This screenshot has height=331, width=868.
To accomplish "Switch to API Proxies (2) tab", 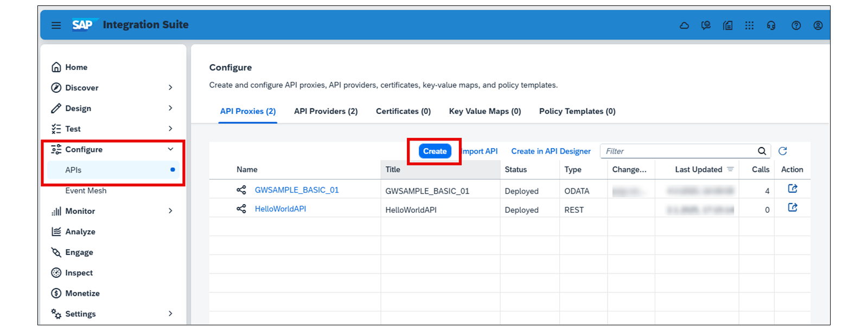I will (248, 111).
